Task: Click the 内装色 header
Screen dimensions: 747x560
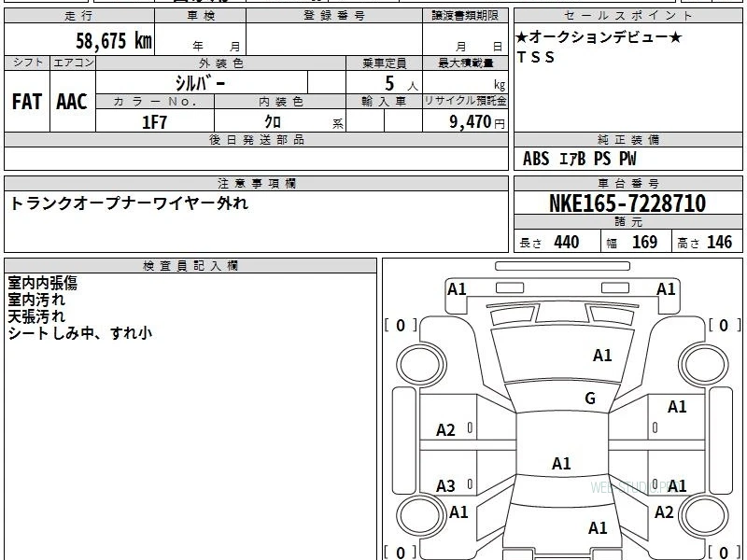Action: pyautogui.click(x=280, y=102)
